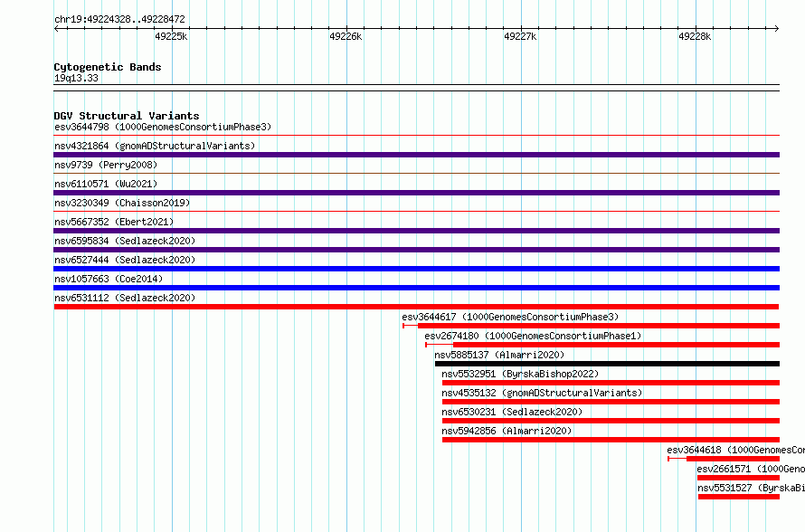This screenshot has width=805, height=532.
Task: Click the DGV Structural Variants title
Action: (x=127, y=116)
